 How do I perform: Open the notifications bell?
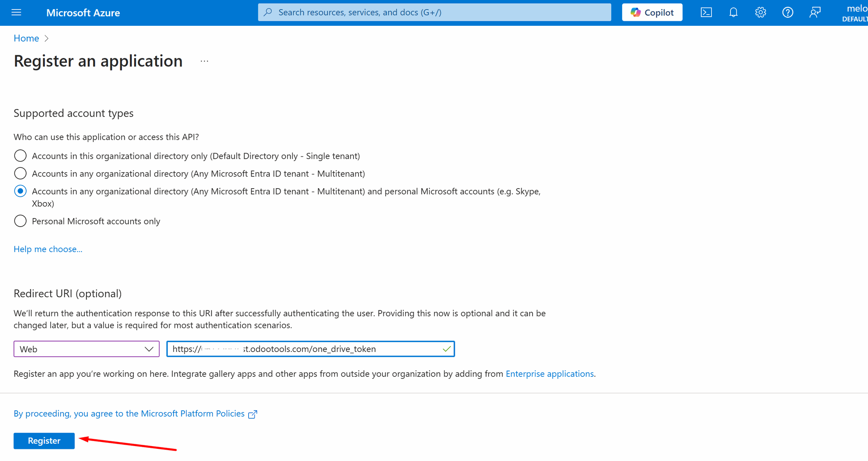[x=733, y=12]
